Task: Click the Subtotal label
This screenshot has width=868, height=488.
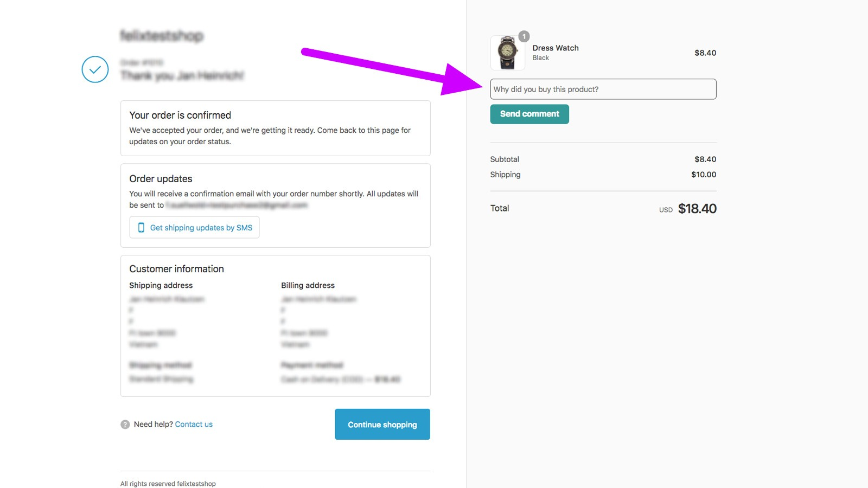Action: [505, 159]
